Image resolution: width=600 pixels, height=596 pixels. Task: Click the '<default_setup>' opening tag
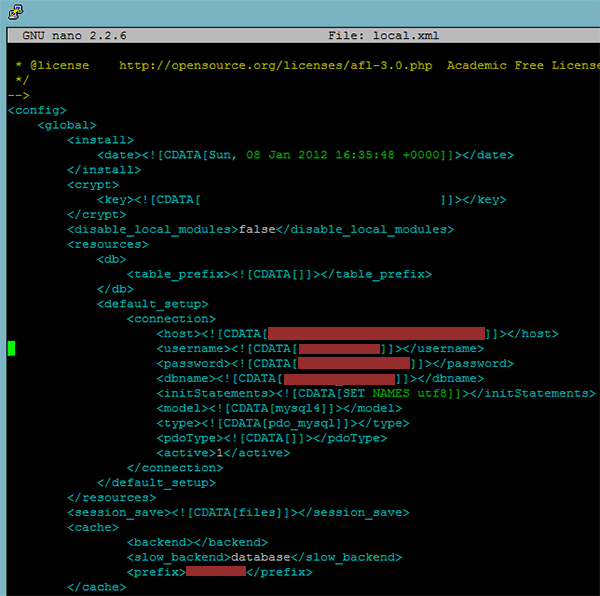(x=153, y=304)
